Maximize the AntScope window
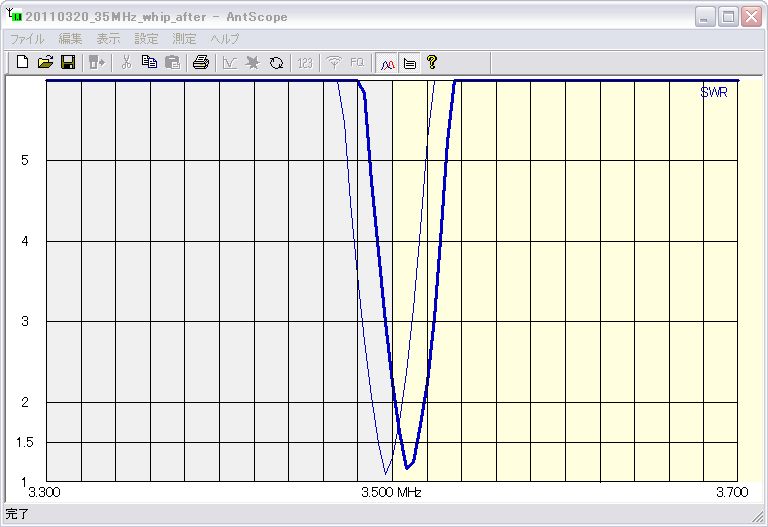The width and height of the screenshot is (768, 527). tap(728, 17)
